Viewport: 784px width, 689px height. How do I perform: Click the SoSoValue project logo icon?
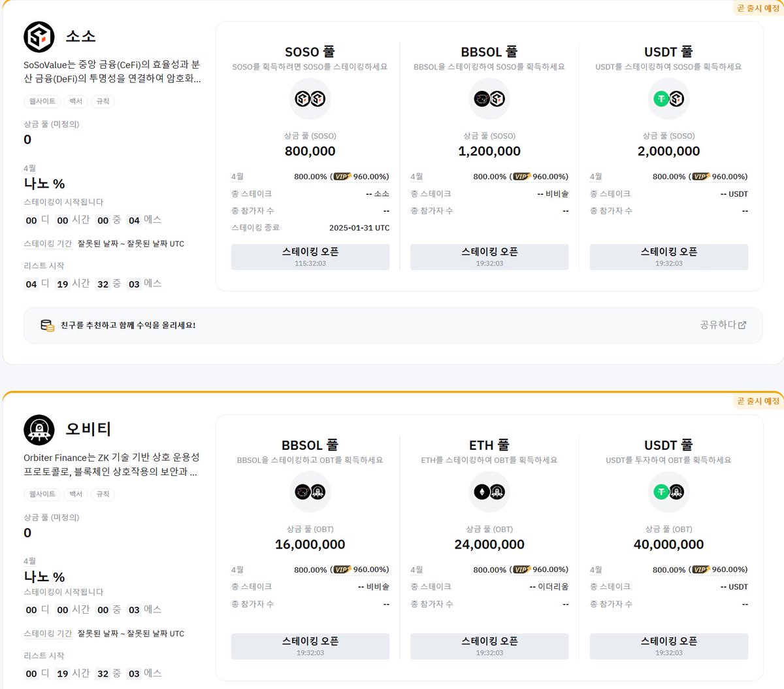point(39,37)
